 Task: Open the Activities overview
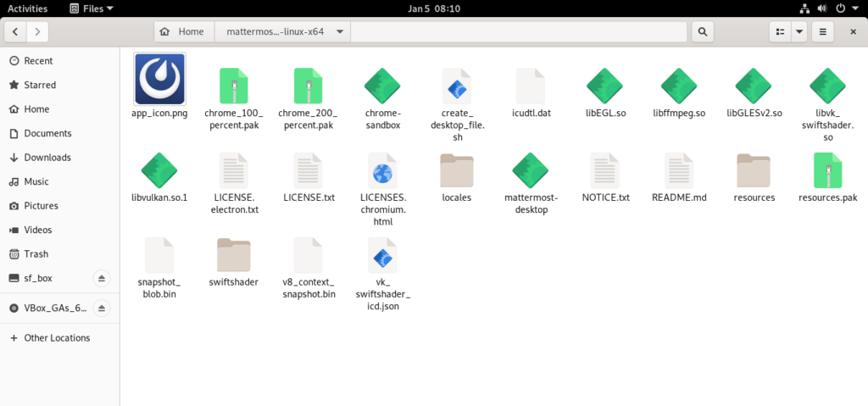[28, 8]
